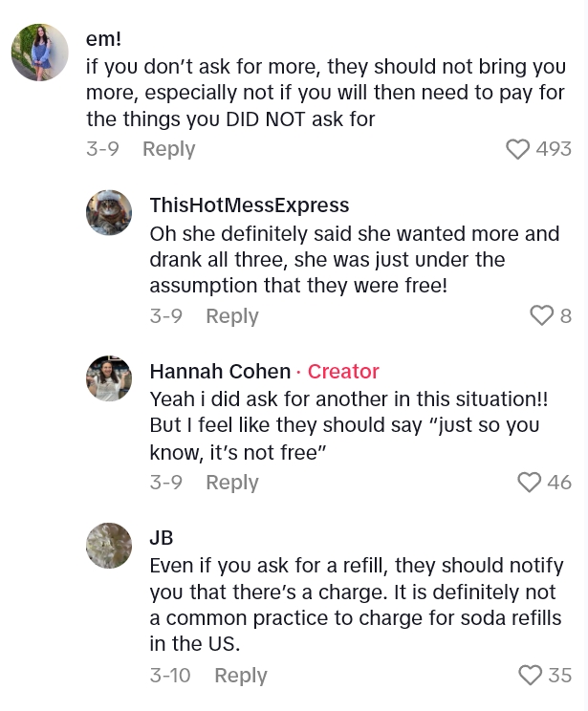The image size is (588, 711).
Task: Open the JB username link
Action: click(162, 538)
